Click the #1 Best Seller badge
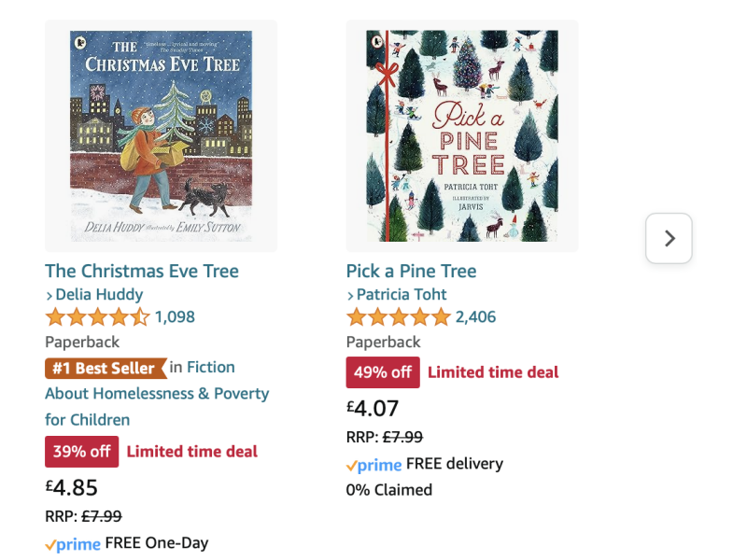The height and width of the screenshot is (560, 733). click(105, 368)
